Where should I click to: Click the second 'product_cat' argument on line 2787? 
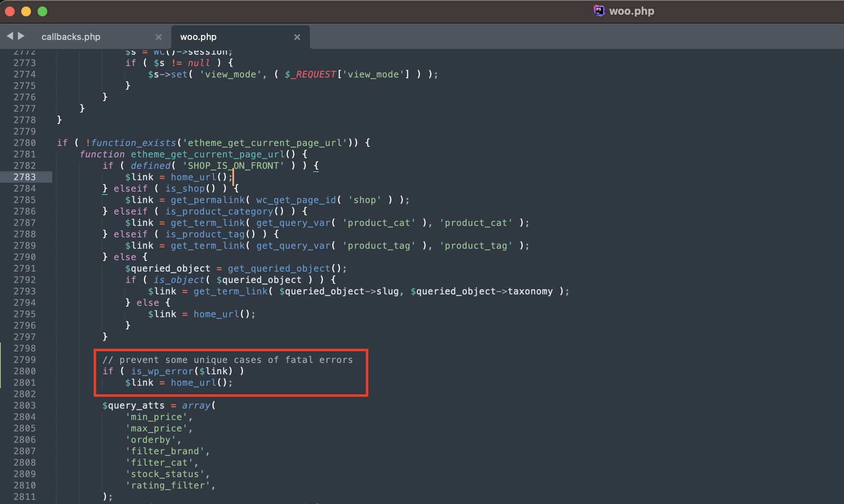(x=476, y=223)
